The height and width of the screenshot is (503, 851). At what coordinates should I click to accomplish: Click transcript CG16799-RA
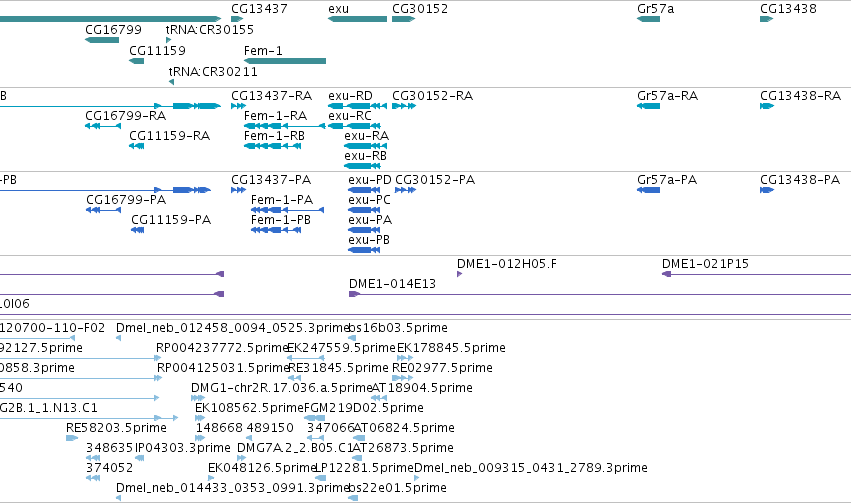[125, 116]
